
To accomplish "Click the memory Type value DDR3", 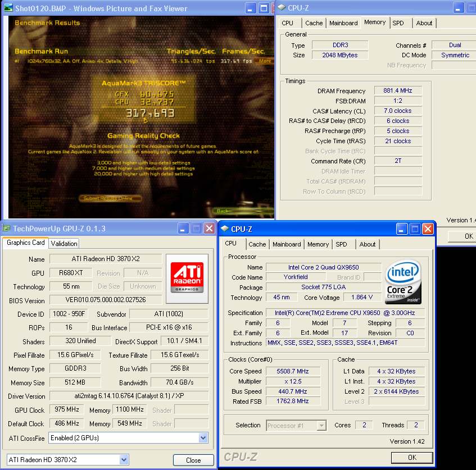I will point(340,45).
